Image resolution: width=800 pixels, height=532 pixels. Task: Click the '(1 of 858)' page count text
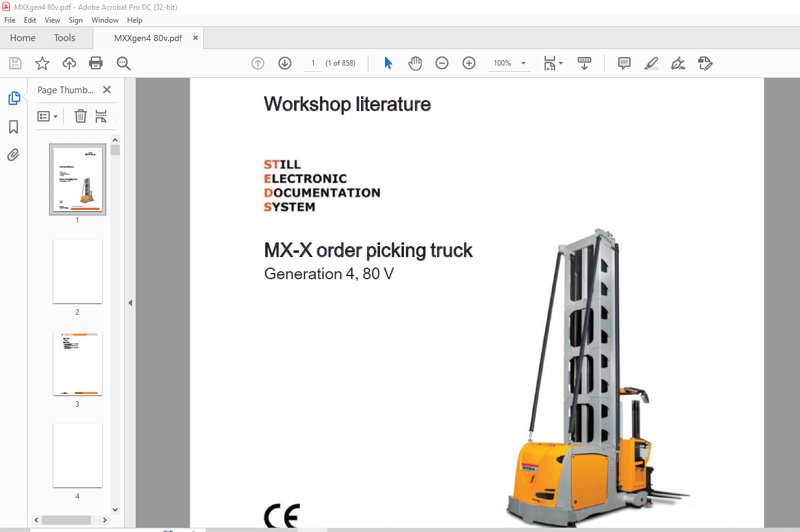[340, 63]
